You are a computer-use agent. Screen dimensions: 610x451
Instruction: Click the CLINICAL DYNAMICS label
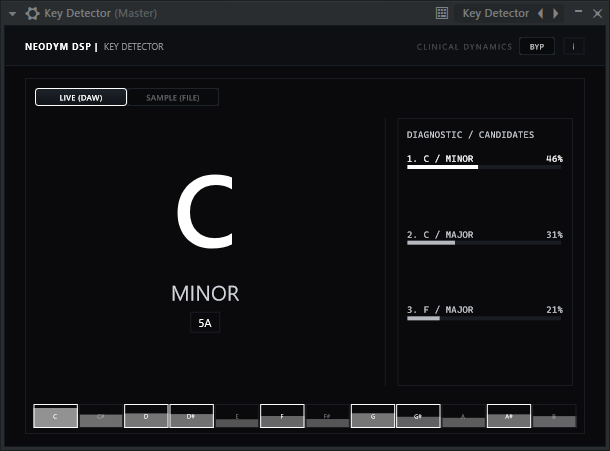click(465, 47)
